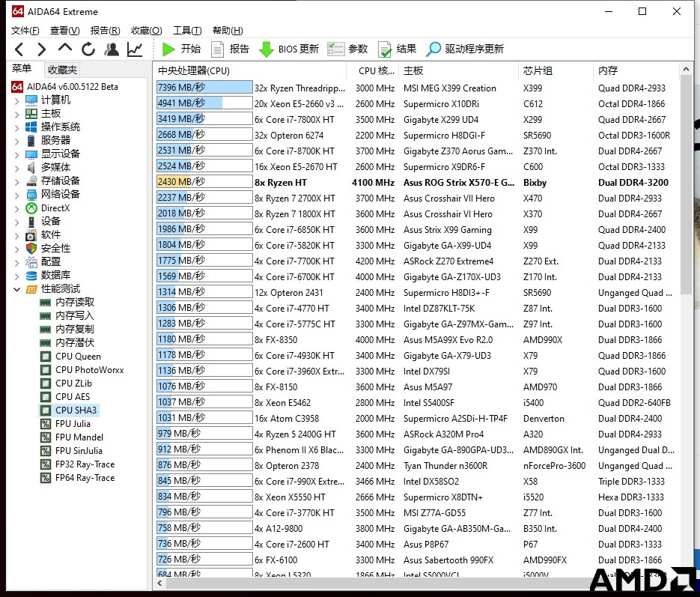Screen dimensions: 700x597
Task: Open the 帮助(H) menu
Action: click(x=228, y=31)
